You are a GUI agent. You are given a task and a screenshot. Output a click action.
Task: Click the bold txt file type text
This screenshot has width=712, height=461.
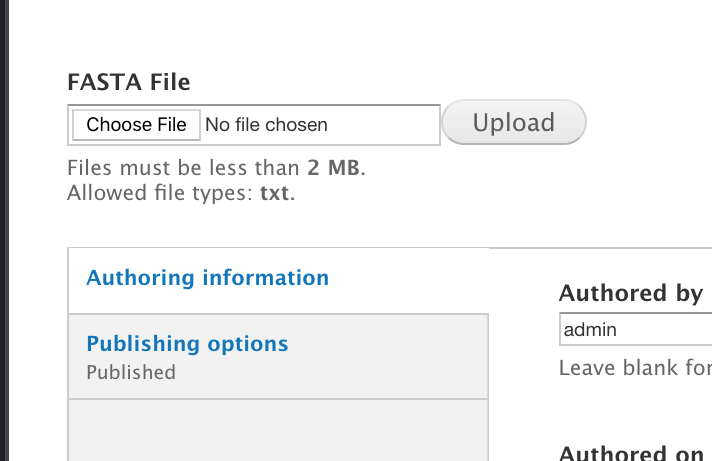point(275,192)
